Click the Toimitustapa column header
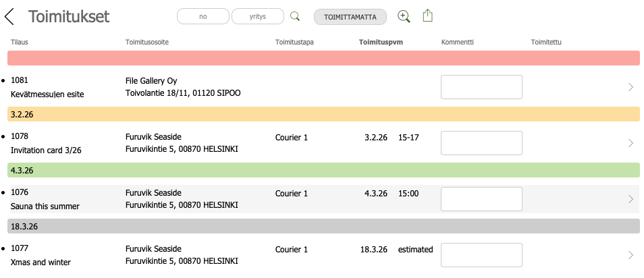The width and height of the screenshot is (644, 278). [x=294, y=43]
